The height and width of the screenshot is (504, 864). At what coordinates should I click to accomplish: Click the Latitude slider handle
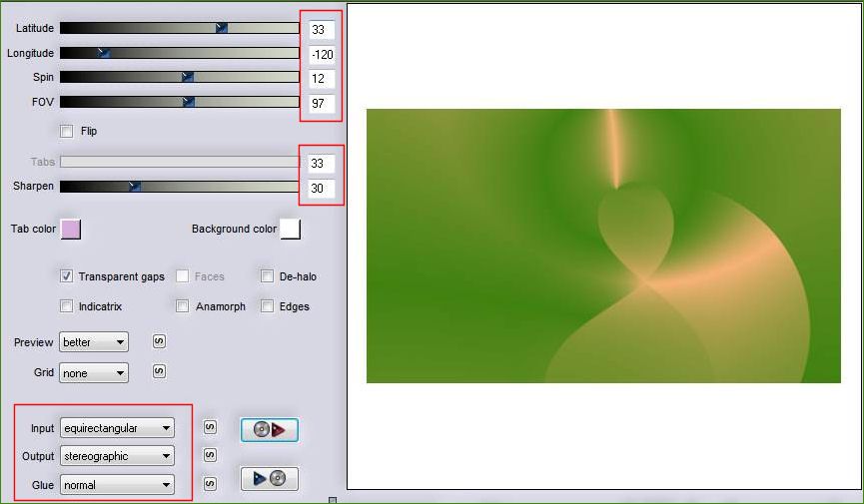tap(222, 28)
